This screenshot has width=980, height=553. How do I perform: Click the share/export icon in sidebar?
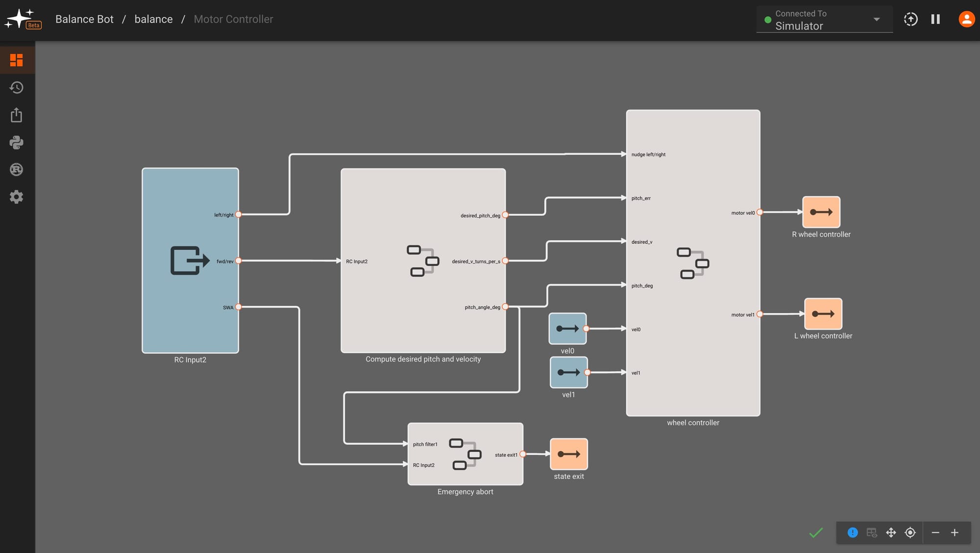[x=17, y=115]
